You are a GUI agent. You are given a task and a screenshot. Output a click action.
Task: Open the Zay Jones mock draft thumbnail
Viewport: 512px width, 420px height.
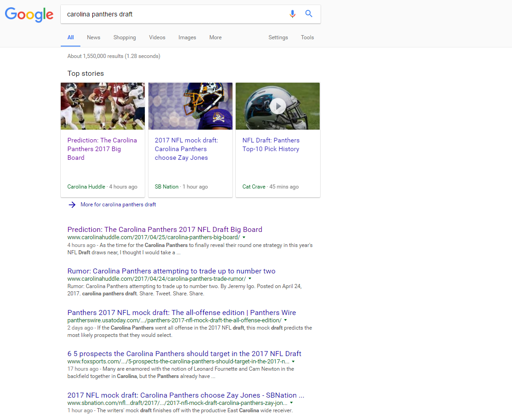pos(190,106)
